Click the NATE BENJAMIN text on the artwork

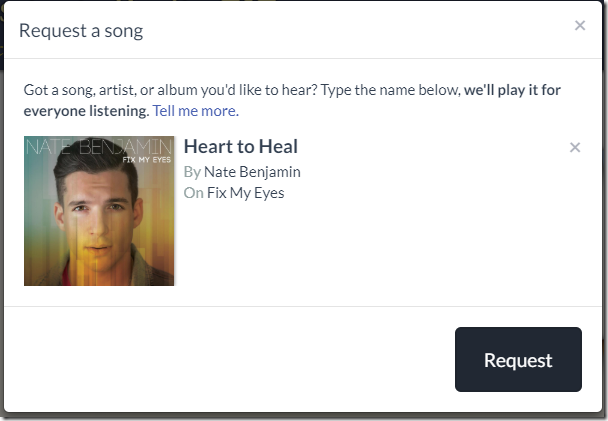pyautogui.click(x=99, y=148)
